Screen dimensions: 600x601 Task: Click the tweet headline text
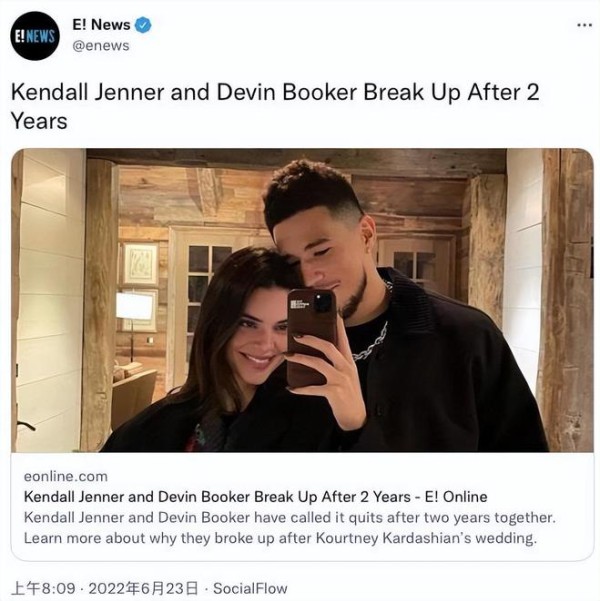275,107
